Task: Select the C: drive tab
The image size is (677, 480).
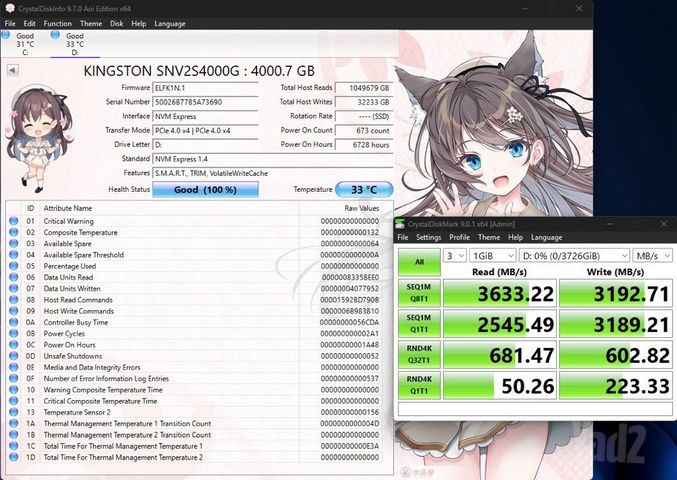Action: click(25, 44)
